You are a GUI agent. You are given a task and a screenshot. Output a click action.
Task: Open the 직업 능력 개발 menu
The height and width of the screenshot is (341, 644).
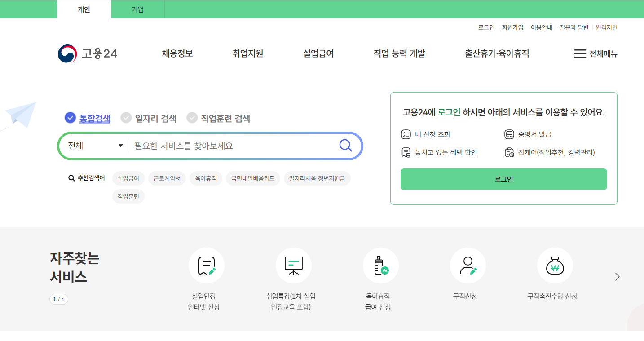click(399, 54)
